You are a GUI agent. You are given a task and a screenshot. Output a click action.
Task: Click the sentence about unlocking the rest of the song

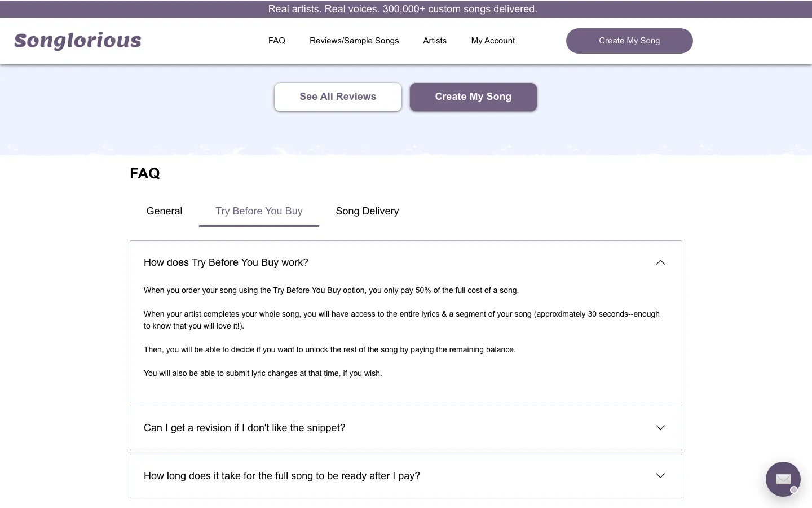pos(330,349)
